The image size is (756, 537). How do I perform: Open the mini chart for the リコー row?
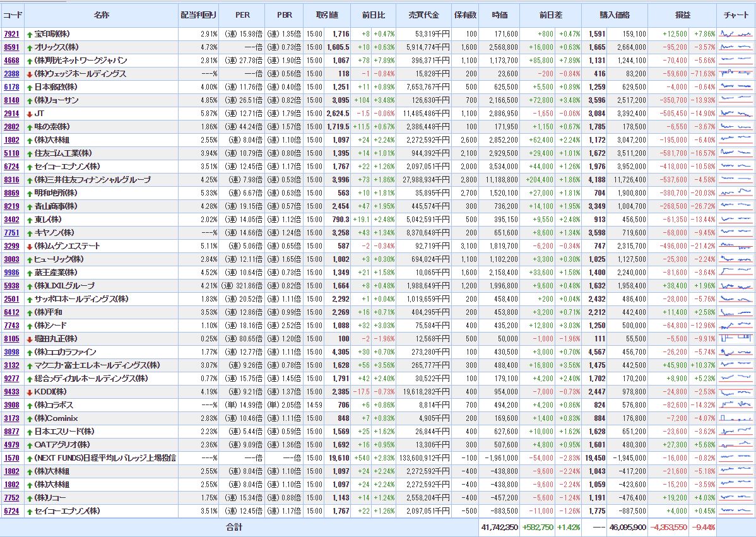point(736,497)
